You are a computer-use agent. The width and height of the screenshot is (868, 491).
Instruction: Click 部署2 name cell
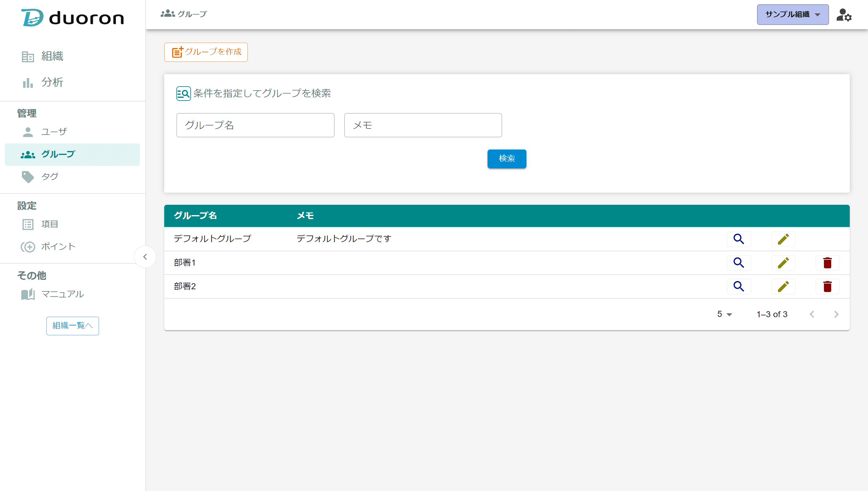tap(185, 287)
